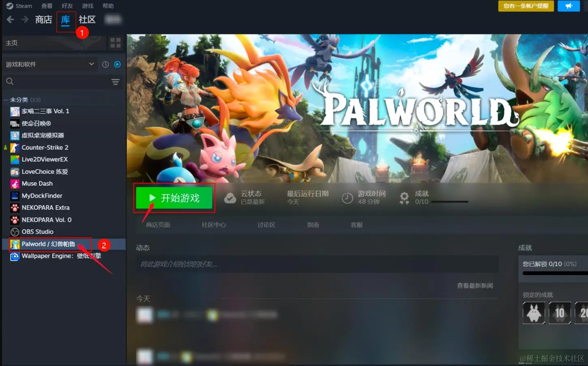Open the locked achievement thumbnail labeled 10
Screen dimensions: 588x366
coord(560,313)
